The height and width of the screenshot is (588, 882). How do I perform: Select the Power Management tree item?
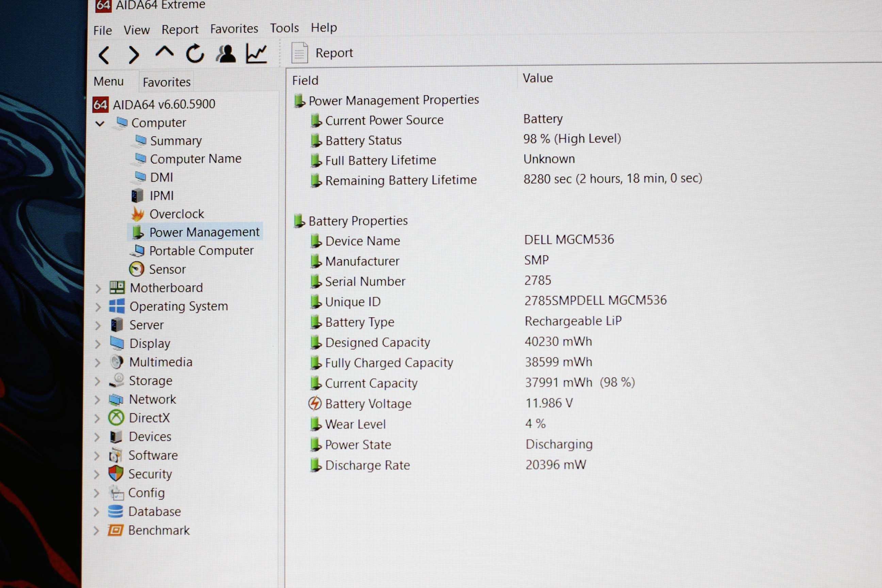point(196,232)
